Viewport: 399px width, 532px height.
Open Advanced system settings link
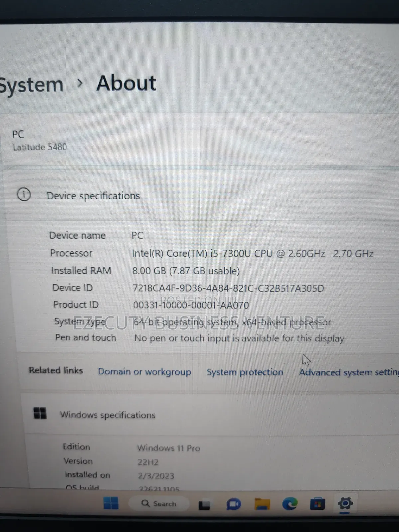point(349,372)
